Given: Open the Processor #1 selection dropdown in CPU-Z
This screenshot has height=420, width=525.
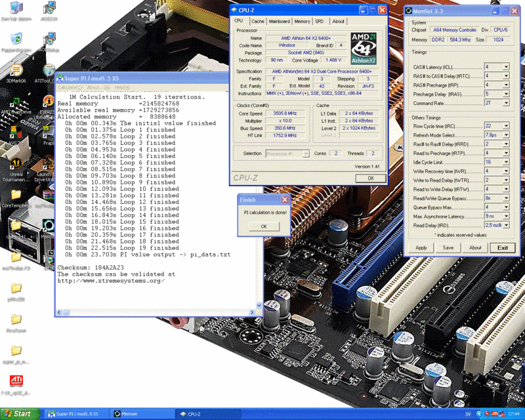Looking at the screenshot, I should 287,154.
